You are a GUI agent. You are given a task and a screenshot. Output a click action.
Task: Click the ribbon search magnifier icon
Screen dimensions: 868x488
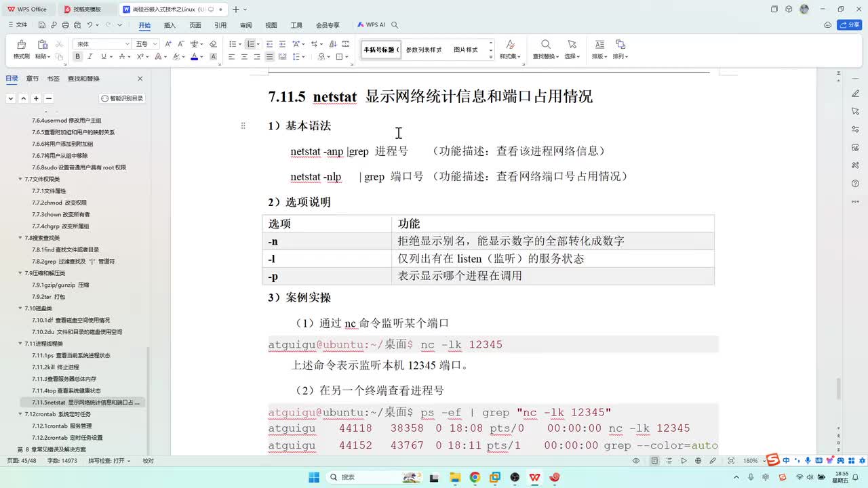tap(395, 25)
